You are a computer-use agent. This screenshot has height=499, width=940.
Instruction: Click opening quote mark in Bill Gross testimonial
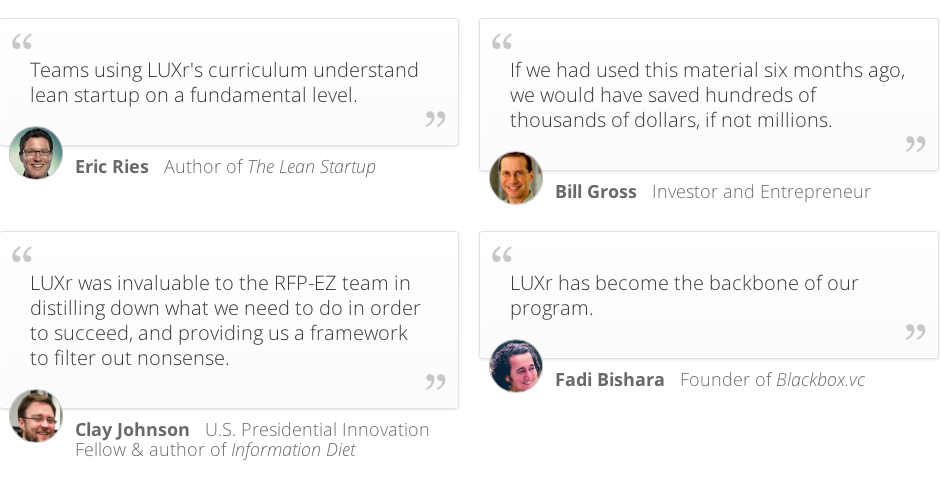tap(502, 42)
